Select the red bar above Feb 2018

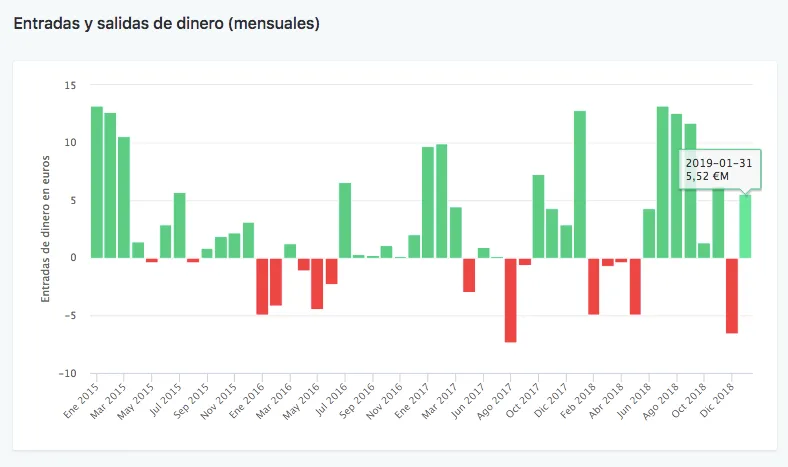pos(593,286)
